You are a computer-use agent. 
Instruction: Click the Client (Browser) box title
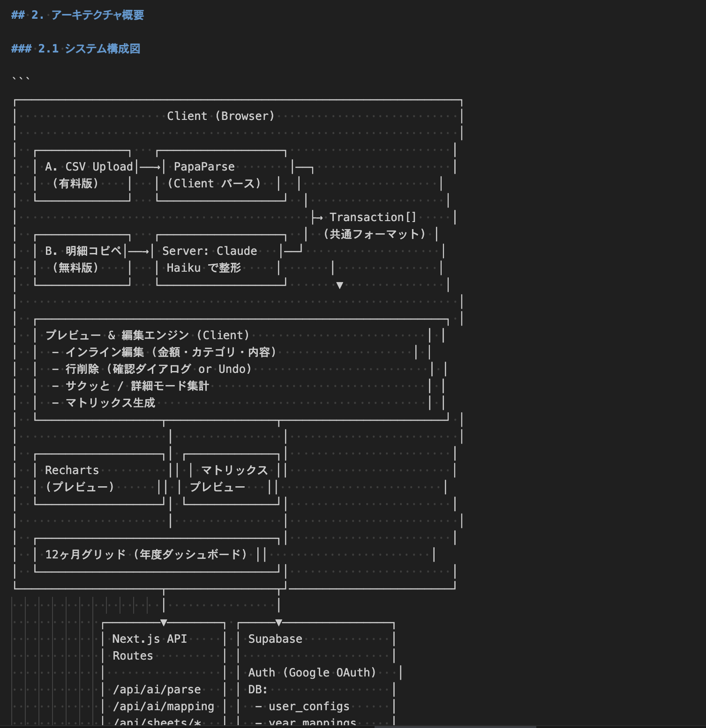221,116
